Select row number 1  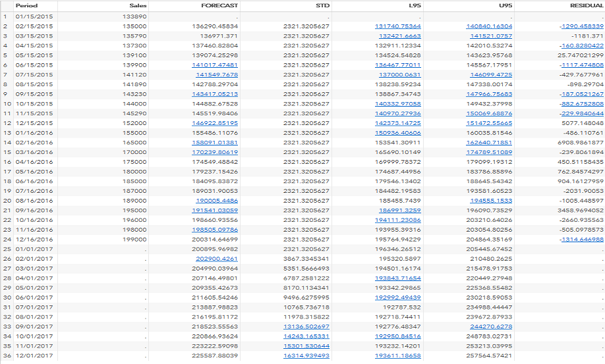[5, 16]
